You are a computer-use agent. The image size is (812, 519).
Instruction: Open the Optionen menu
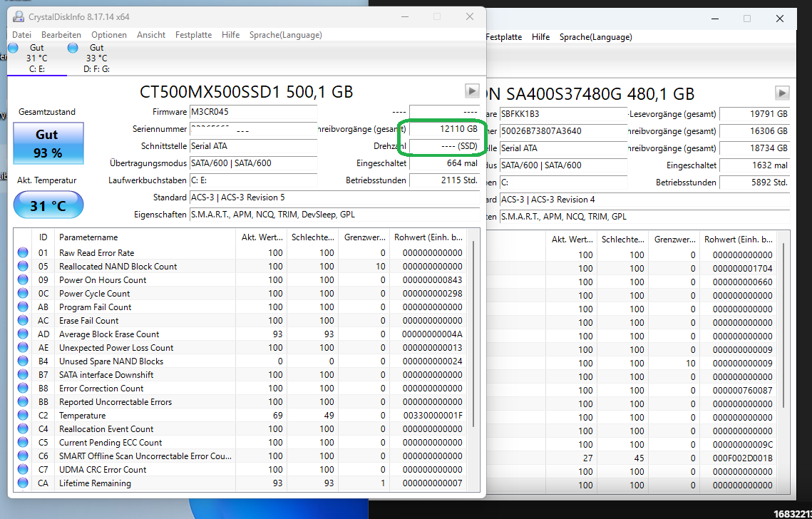click(x=109, y=35)
